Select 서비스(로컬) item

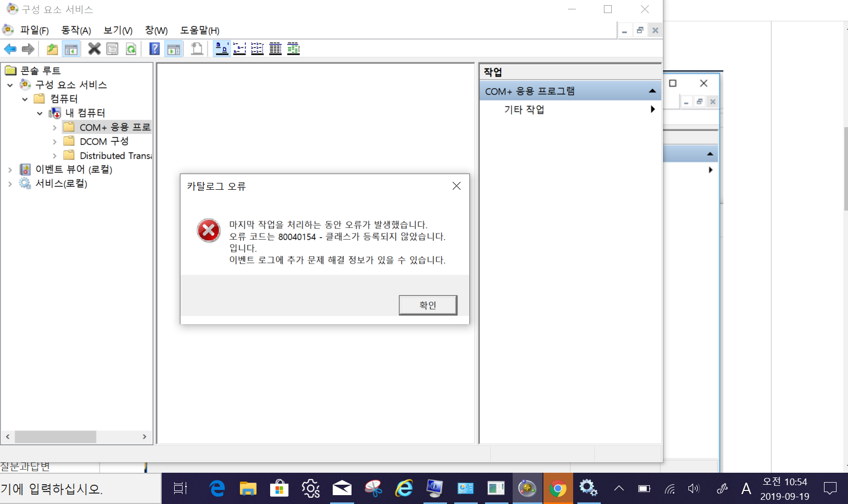[x=61, y=183]
